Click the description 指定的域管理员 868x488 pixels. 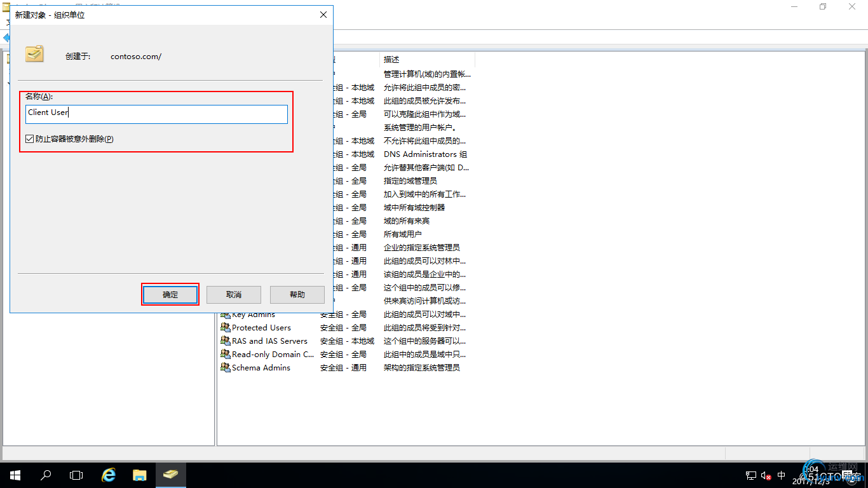[x=410, y=180]
